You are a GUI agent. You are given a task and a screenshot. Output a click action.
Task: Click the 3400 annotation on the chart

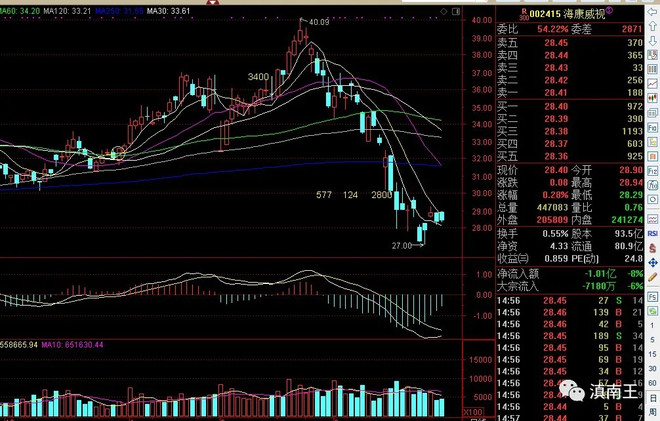pos(258,77)
